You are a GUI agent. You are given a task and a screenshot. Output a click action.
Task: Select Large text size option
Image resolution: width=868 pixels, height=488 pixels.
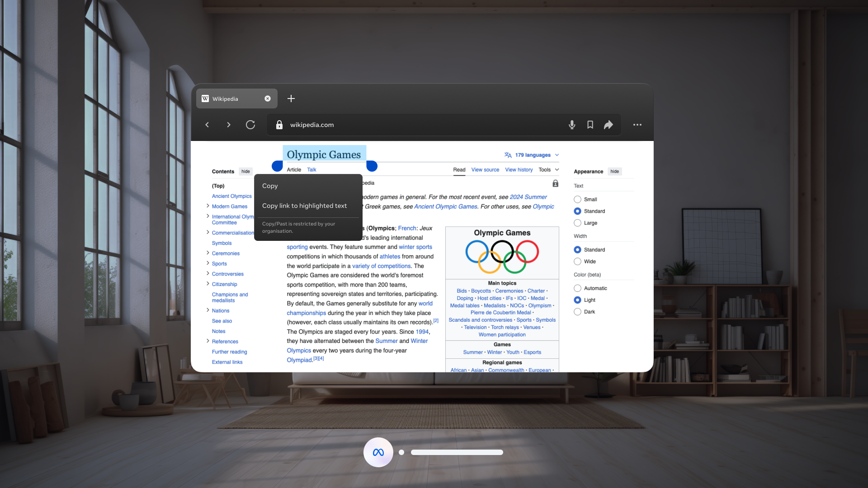577,223
